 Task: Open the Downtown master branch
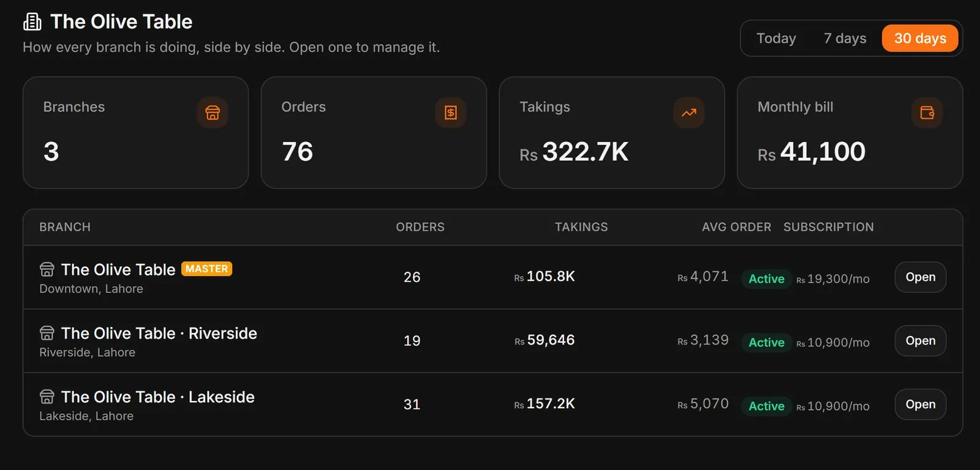click(921, 277)
